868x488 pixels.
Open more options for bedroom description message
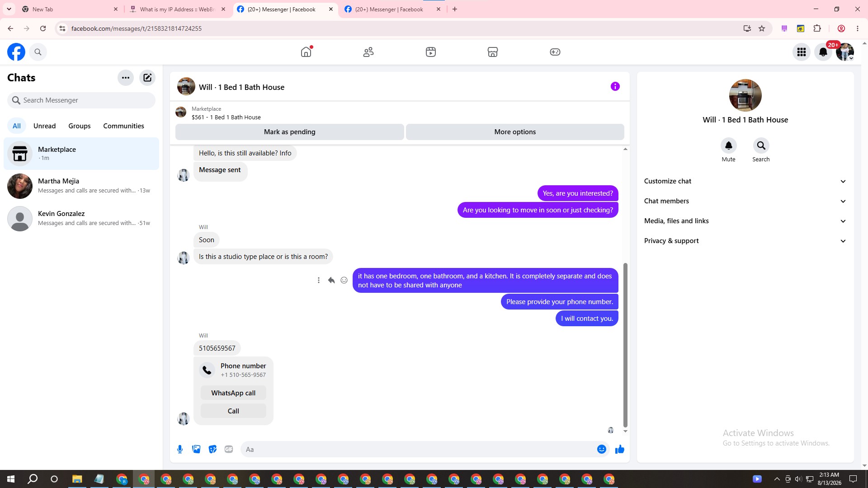coord(319,280)
